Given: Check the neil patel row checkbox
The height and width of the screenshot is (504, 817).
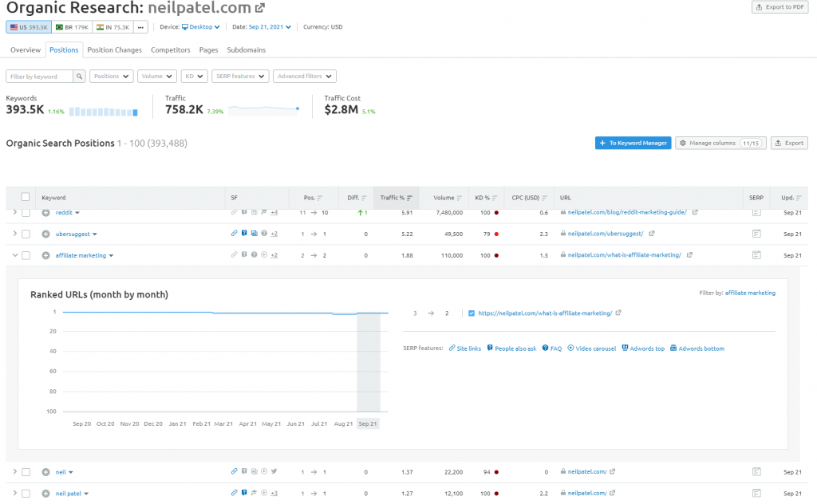Looking at the screenshot, I should [x=26, y=494].
